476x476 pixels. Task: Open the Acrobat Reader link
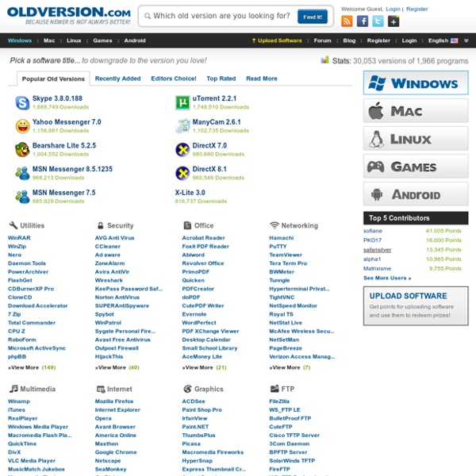tap(203, 238)
